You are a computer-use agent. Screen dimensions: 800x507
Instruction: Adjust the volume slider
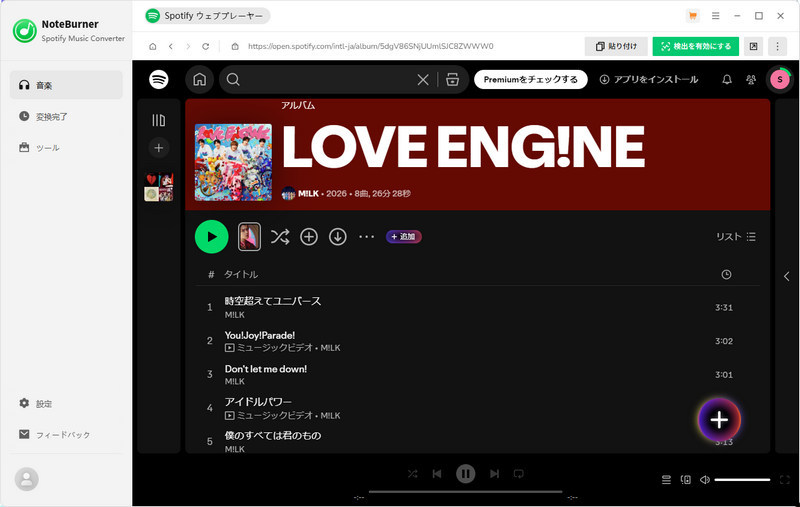[742, 479]
